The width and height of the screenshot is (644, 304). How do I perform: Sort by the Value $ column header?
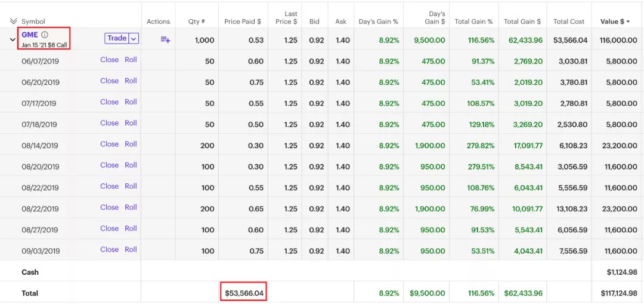click(615, 22)
